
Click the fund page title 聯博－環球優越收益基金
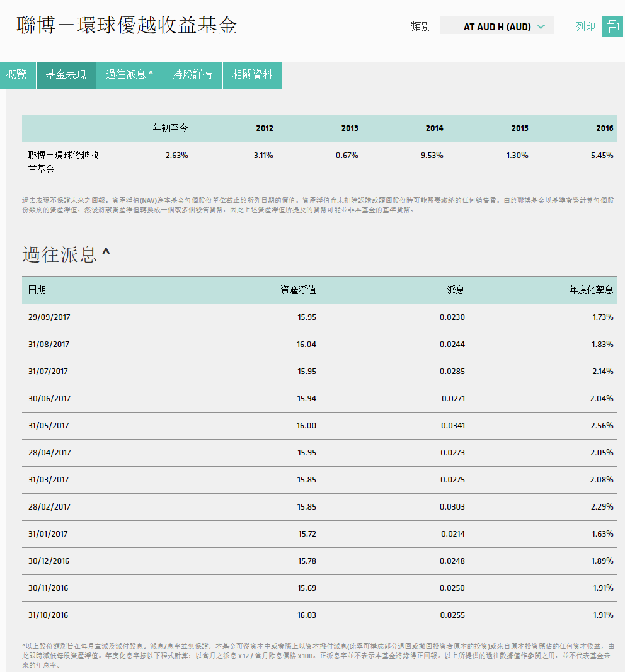pyautogui.click(x=127, y=25)
